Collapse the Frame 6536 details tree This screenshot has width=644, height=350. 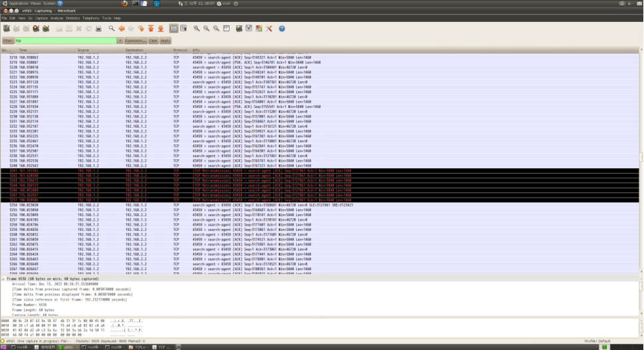point(3,278)
